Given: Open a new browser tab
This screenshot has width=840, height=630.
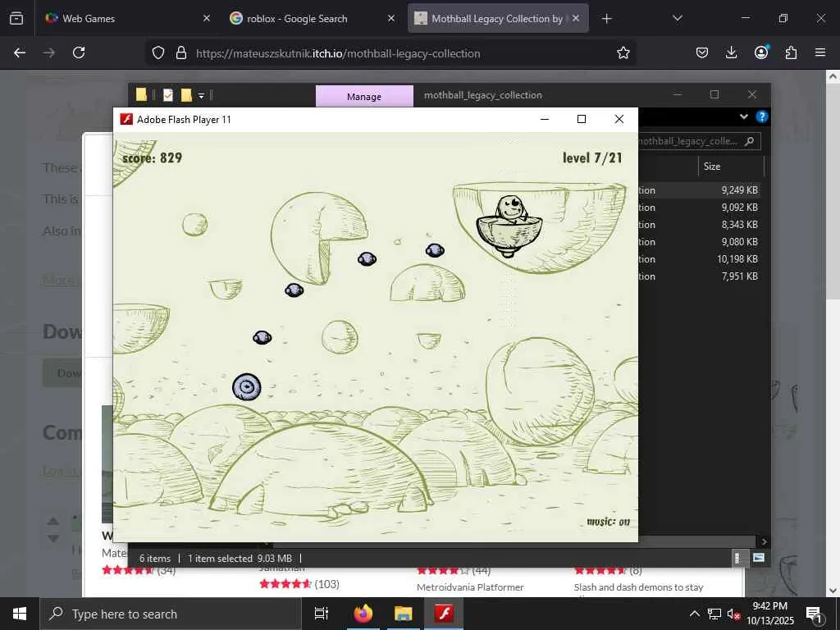Looking at the screenshot, I should (x=606, y=19).
